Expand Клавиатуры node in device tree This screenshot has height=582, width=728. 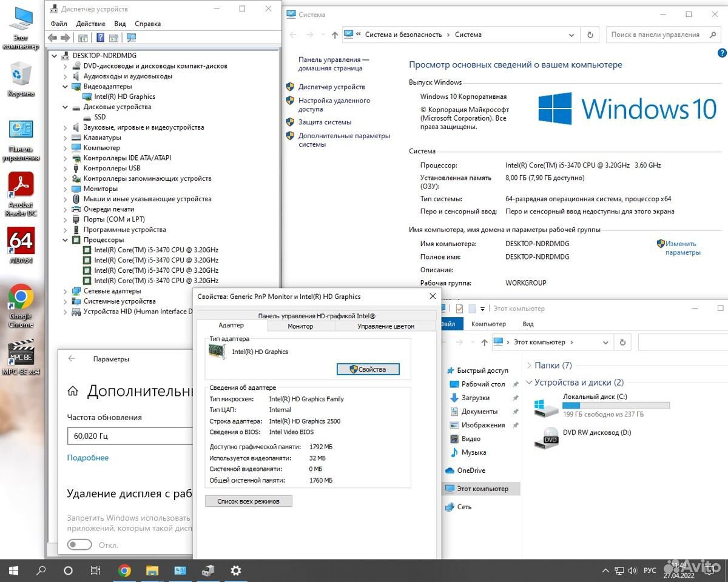65,138
